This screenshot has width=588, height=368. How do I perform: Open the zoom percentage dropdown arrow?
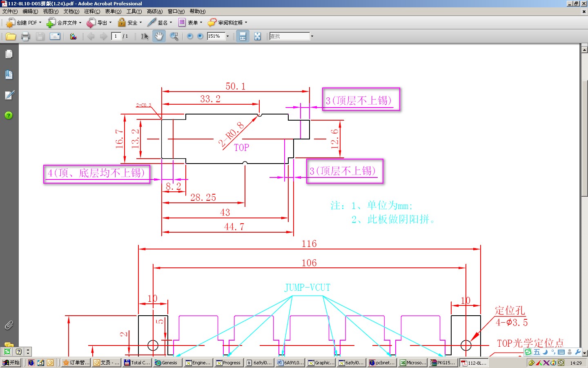point(227,36)
